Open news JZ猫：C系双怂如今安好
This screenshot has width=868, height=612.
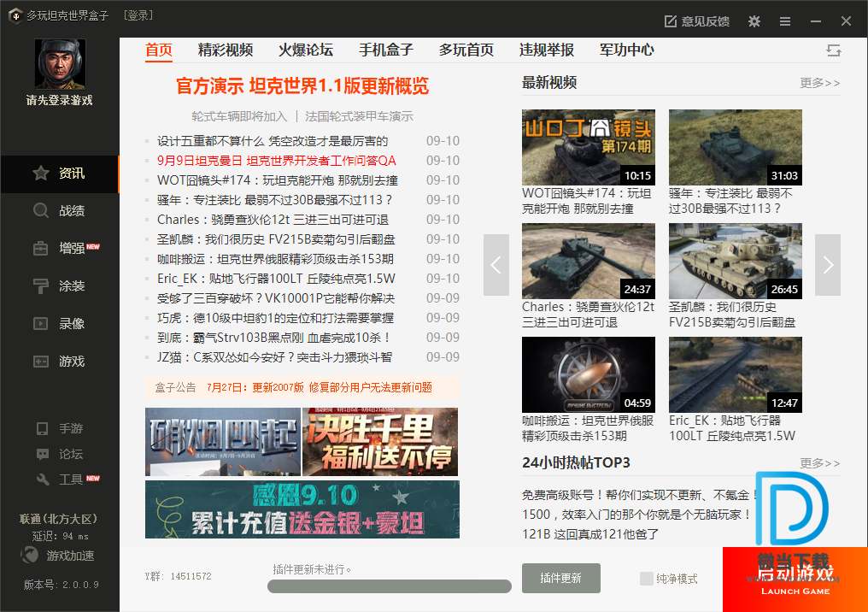[274, 357]
